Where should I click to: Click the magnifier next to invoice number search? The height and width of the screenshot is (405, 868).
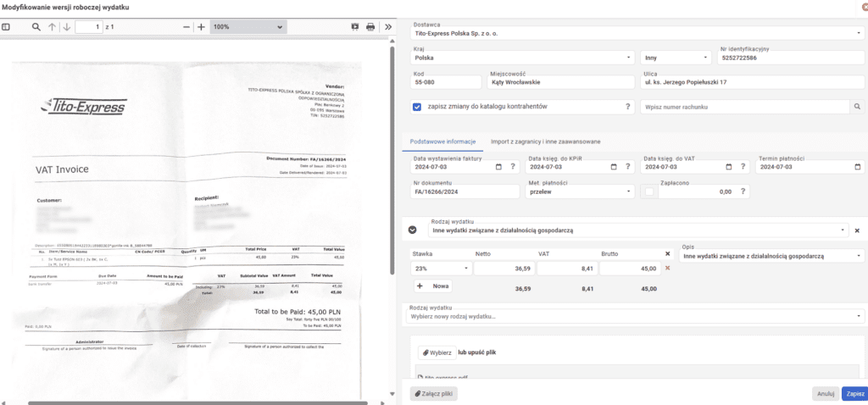point(857,108)
